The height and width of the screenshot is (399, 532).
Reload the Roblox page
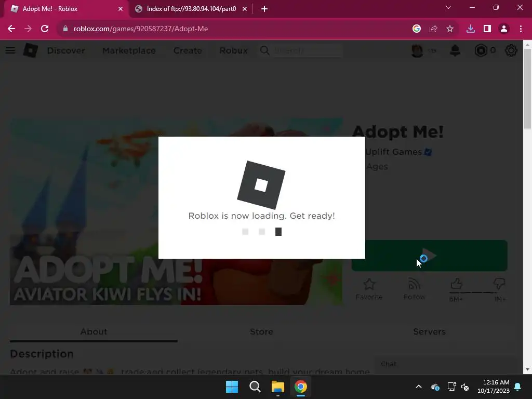coord(45,29)
